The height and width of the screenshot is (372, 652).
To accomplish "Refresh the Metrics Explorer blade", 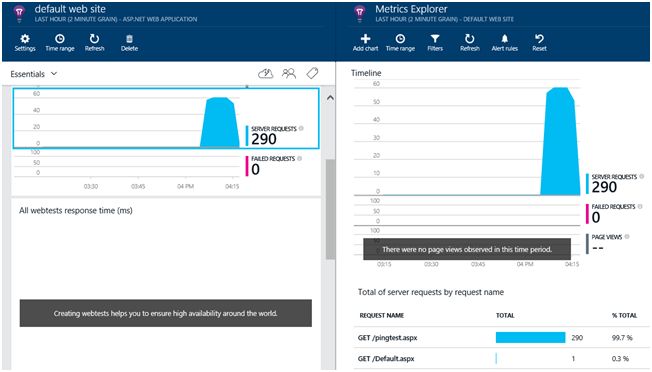I will [470, 43].
